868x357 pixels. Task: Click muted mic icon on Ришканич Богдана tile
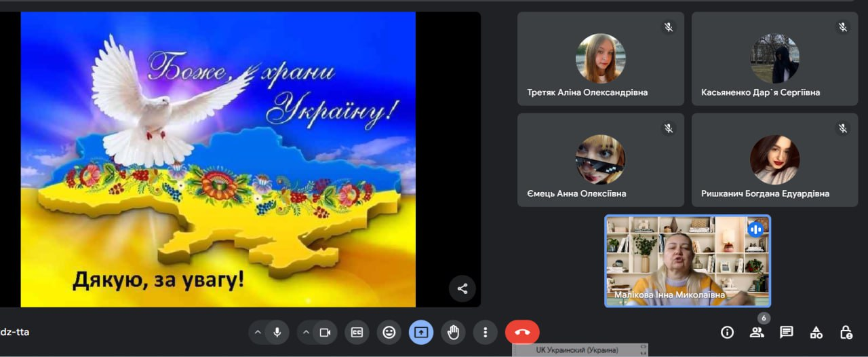pyautogui.click(x=843, y=128)
